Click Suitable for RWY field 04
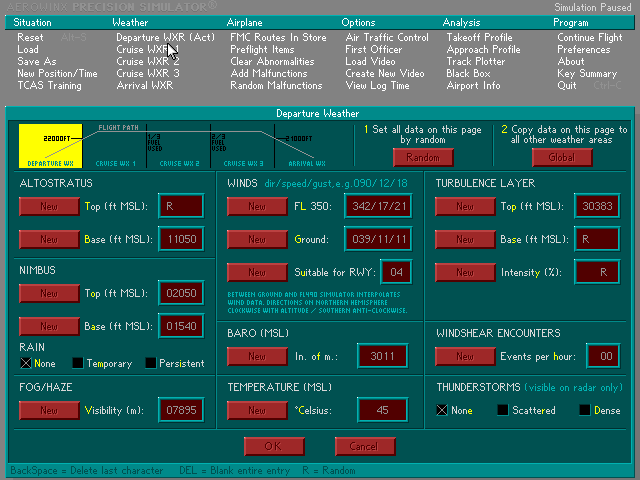 point(396,272)
